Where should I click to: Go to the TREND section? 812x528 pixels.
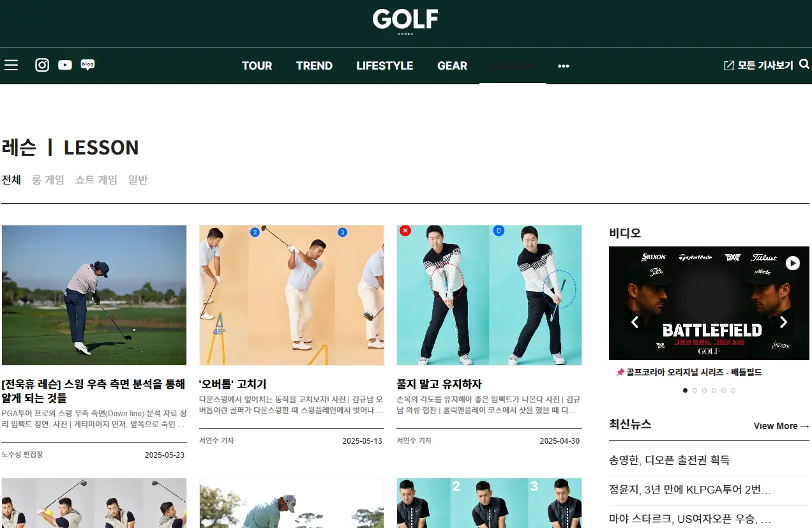(314, 66)
